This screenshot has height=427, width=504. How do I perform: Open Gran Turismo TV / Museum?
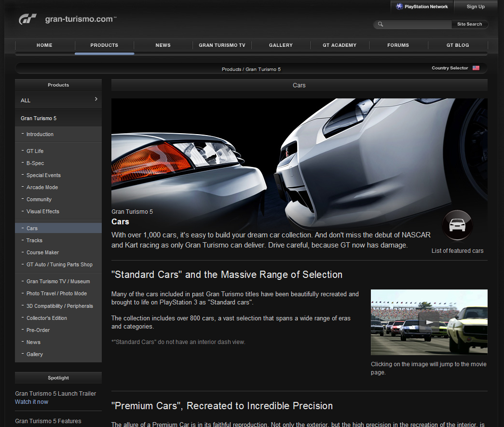[58, 281]
